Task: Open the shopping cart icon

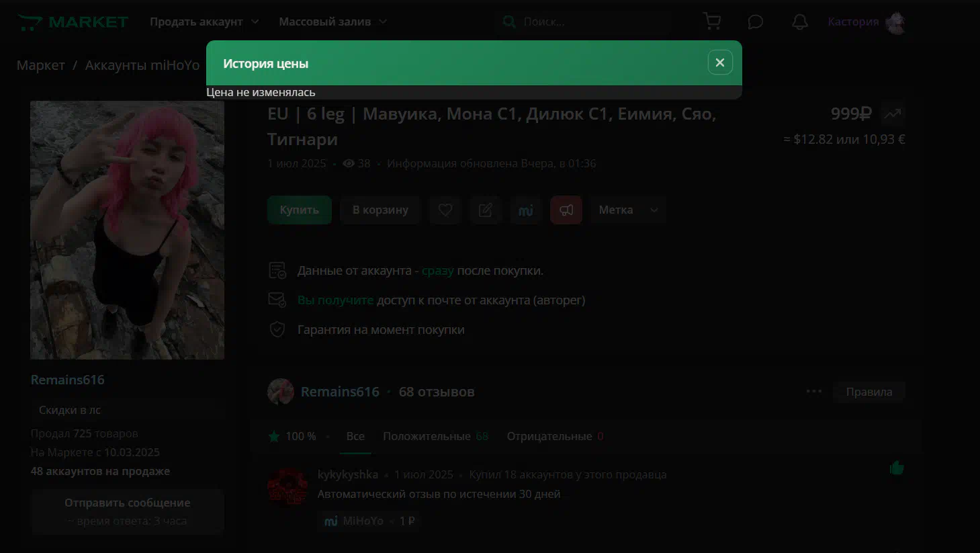Action: 712,22
